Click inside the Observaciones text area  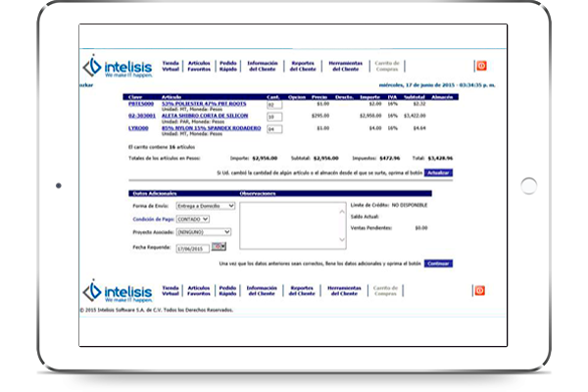point(290,225)
